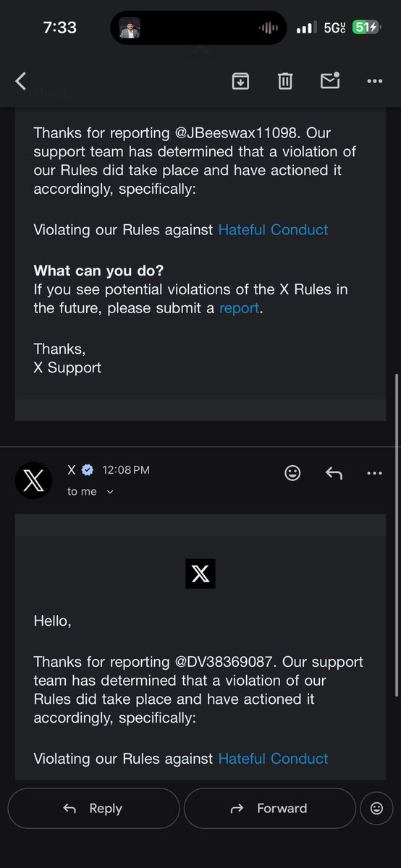The height and width of the screenshot is (868, 401).
Task: Tap the Forward button
Action: pyautogui.click(x=269, y=809)
